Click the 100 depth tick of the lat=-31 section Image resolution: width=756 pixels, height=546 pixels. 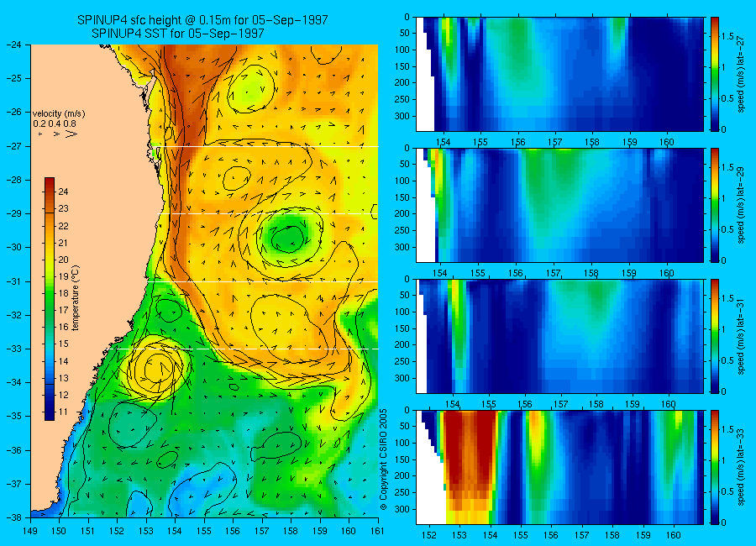[x=402, y=312]
